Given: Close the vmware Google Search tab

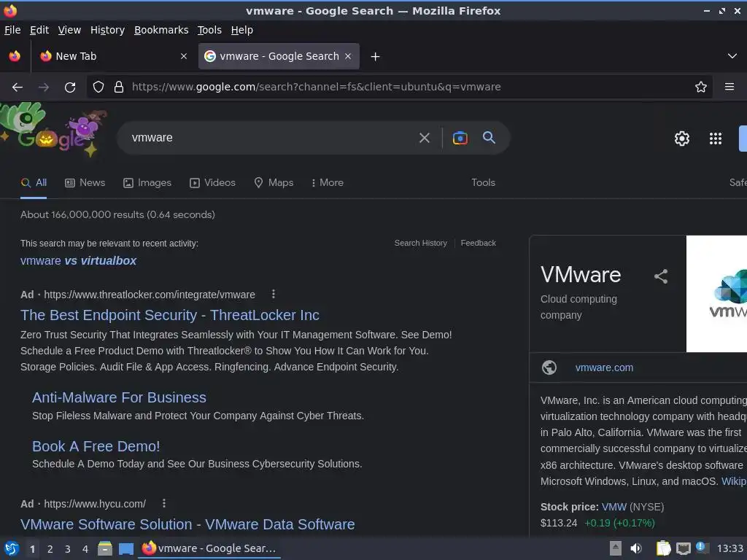Looking at the screenshot, I should [348, 56].
